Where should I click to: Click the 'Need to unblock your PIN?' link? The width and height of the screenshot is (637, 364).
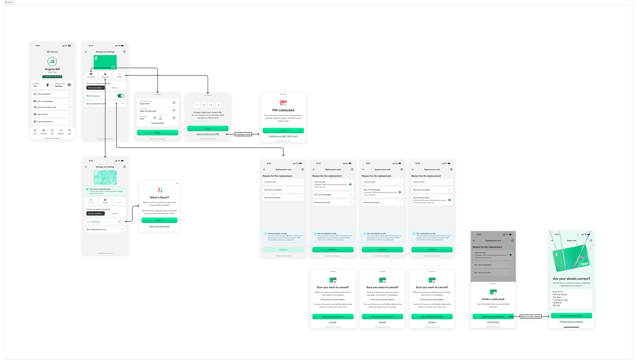208,134
